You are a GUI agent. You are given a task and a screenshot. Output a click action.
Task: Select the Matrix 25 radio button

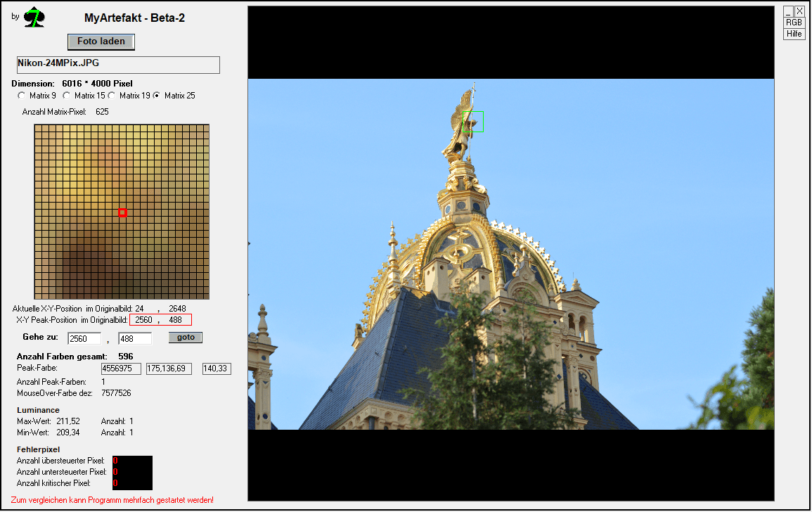[156, 96]
